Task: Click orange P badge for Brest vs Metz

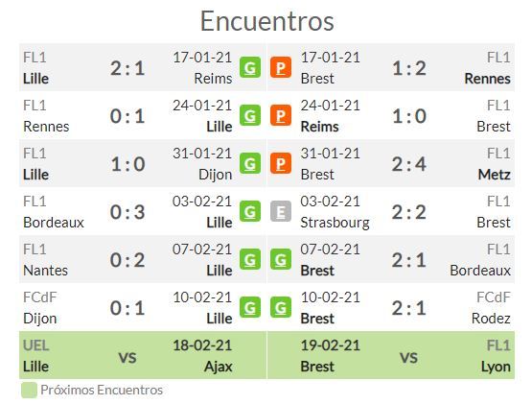Action: tap(281, 164)
